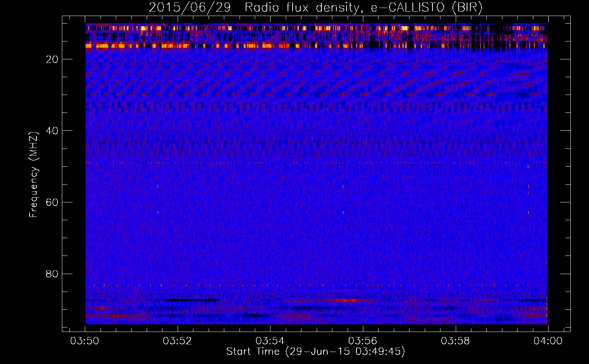This screenshot has height=364, width=589.
Task: Click the plot title '2015/06/29 Radio flux density'
Action: 316,8
